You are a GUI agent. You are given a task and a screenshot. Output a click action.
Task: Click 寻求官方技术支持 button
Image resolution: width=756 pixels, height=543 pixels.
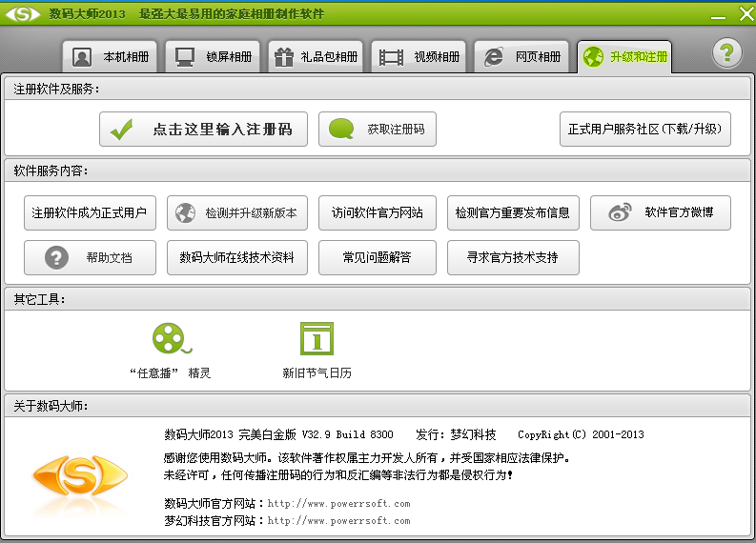coord(513,257)
